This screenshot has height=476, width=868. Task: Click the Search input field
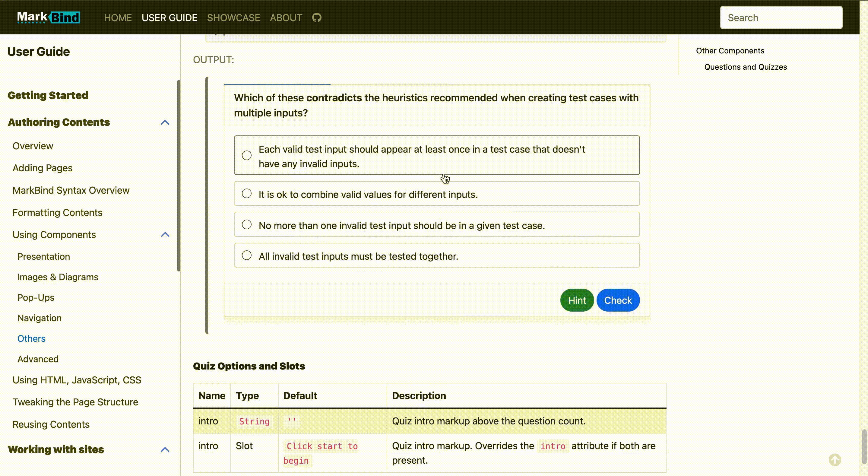tap(781, 17)
